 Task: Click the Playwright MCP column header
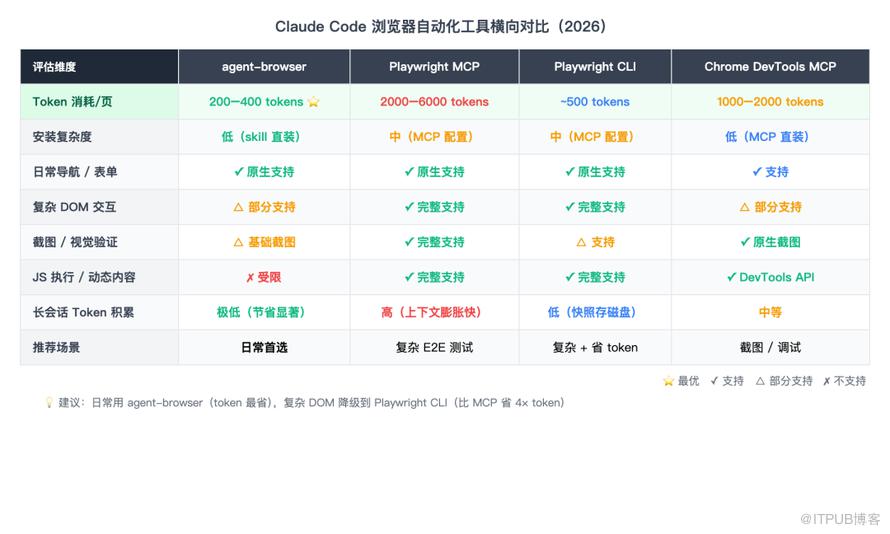pos(434,66)
